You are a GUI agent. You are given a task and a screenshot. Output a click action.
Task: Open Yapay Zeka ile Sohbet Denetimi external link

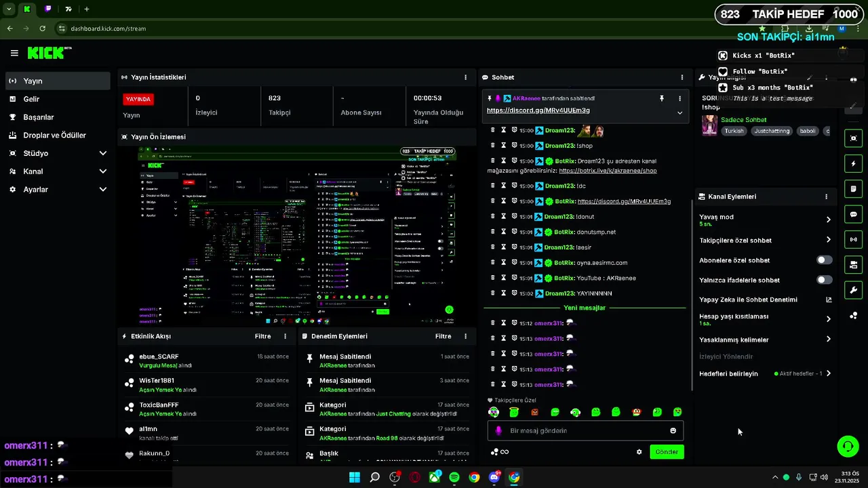click(828, 300)
